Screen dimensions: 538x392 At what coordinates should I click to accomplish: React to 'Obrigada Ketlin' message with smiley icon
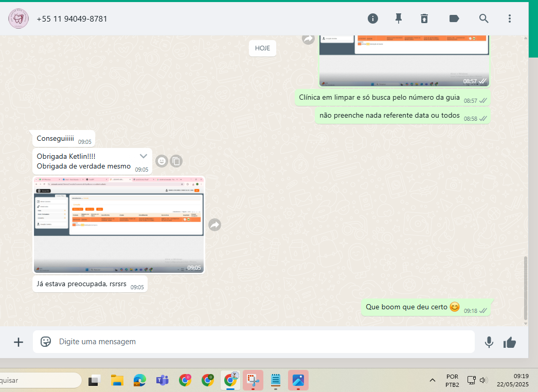pos(162,161)
